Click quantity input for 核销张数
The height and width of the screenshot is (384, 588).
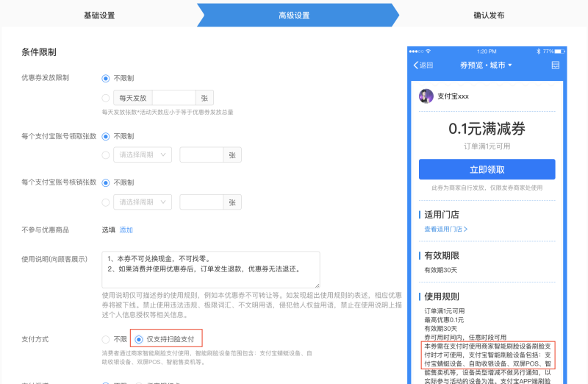click(201, 202)
